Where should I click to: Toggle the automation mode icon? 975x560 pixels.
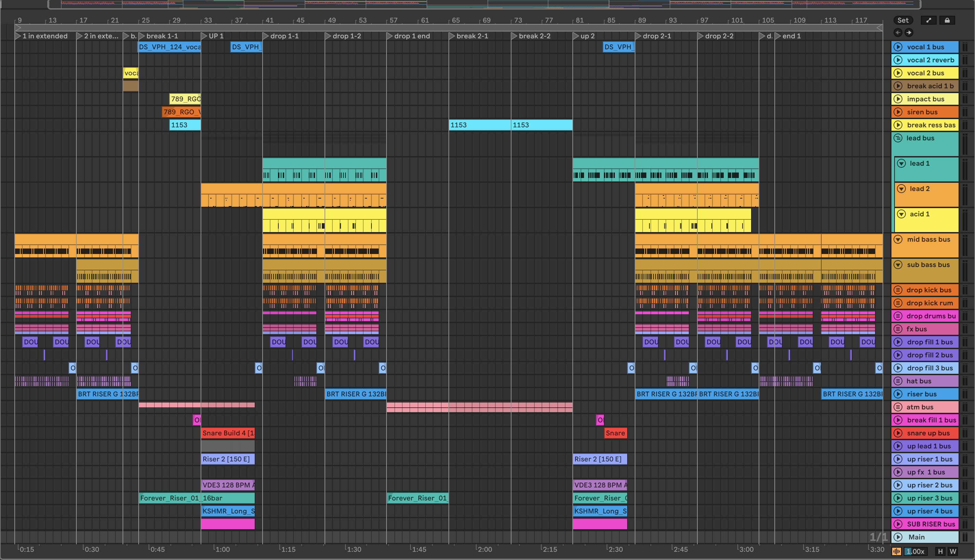[928, 21]
